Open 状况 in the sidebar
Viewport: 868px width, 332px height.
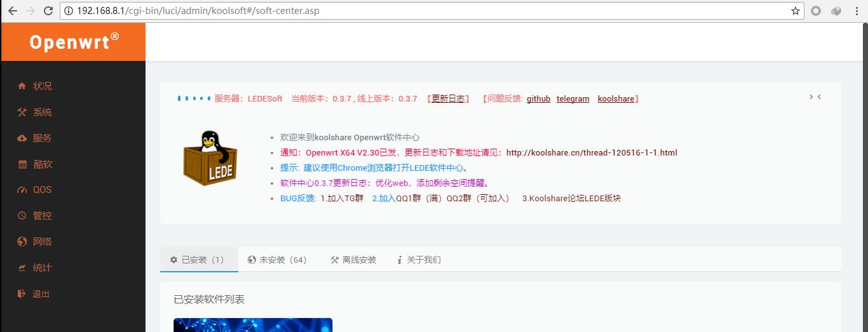pyautogui.click(x=43, y=86)
